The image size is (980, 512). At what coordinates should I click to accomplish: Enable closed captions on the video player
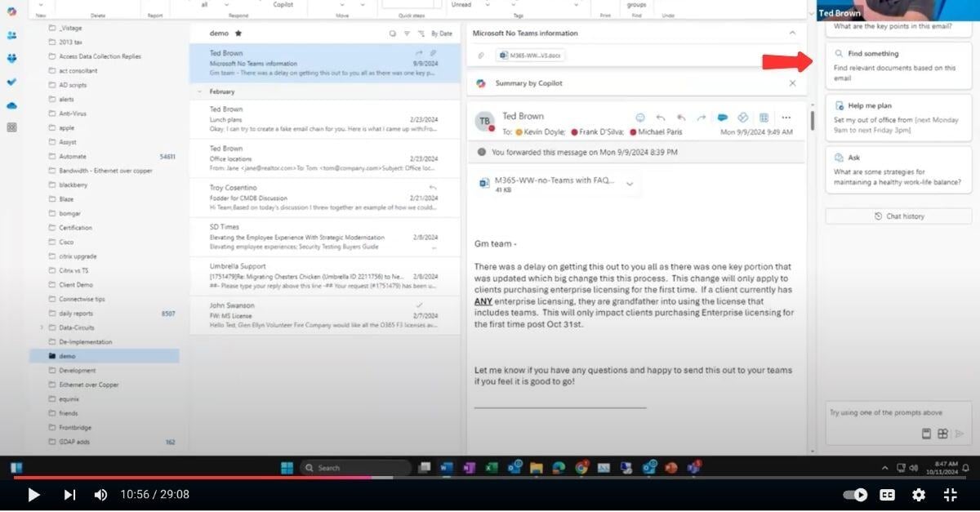(x=887, y=495)
